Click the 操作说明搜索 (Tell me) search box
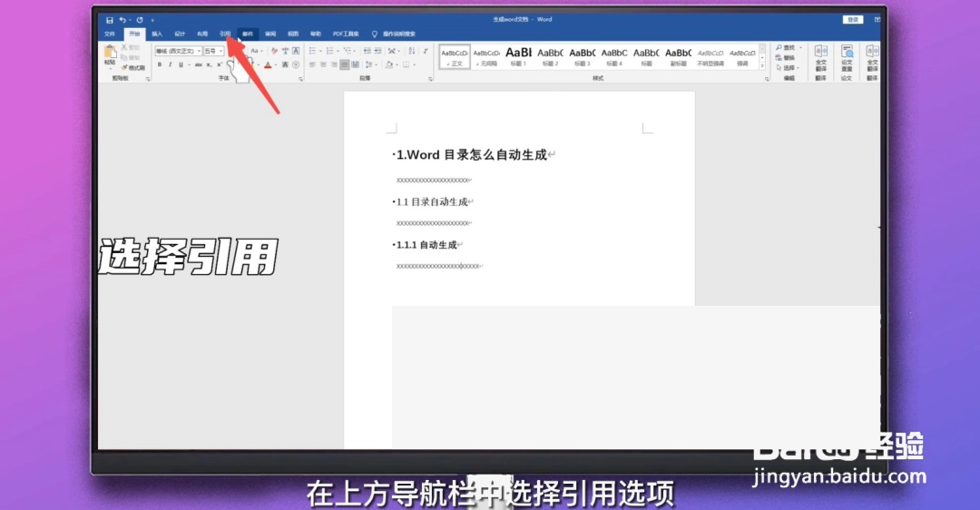The width and height of the screenshot is (980, 510). (394, 34)
